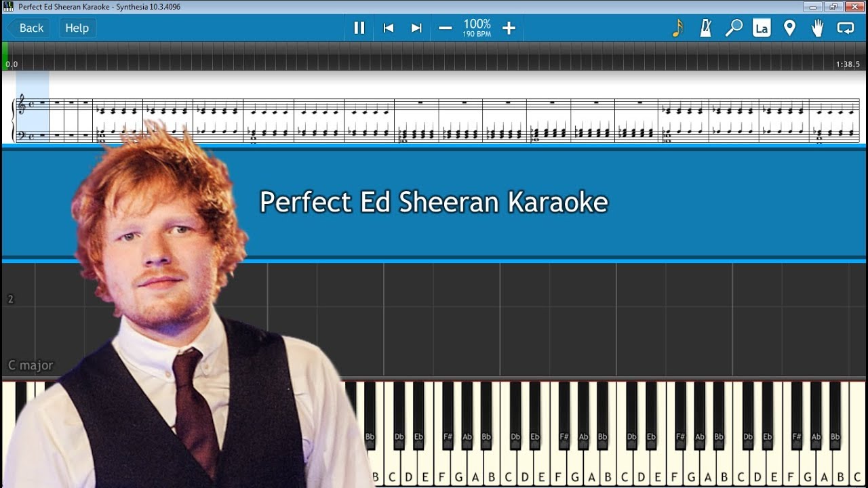Toggle the loop icon

click(846, 28)
